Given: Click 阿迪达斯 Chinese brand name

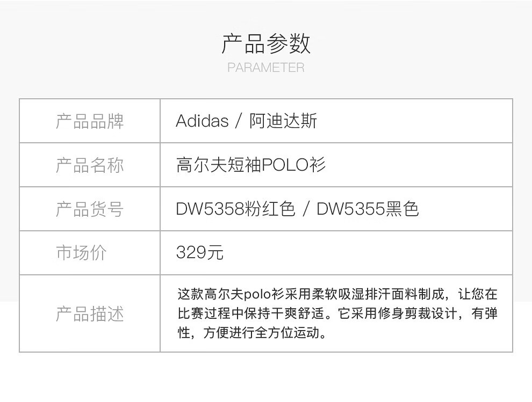Looking at the screenshot, I should tap(283, 121).
